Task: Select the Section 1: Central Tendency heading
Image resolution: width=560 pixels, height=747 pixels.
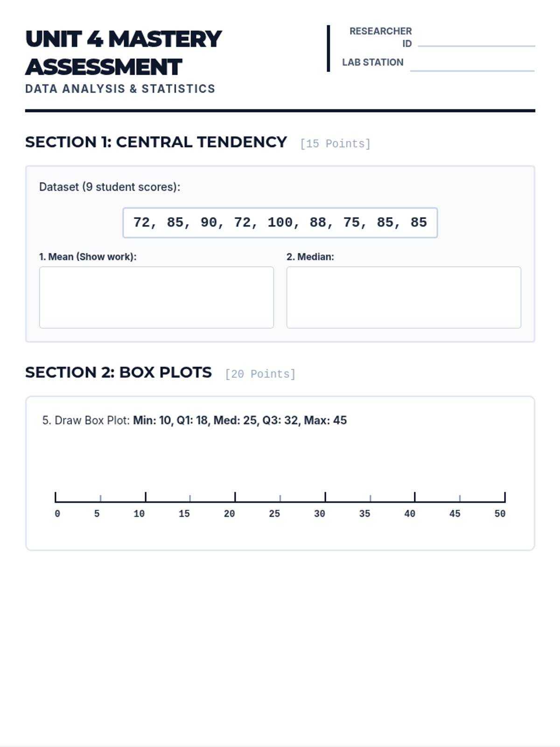Action: [x=156, y=142]
